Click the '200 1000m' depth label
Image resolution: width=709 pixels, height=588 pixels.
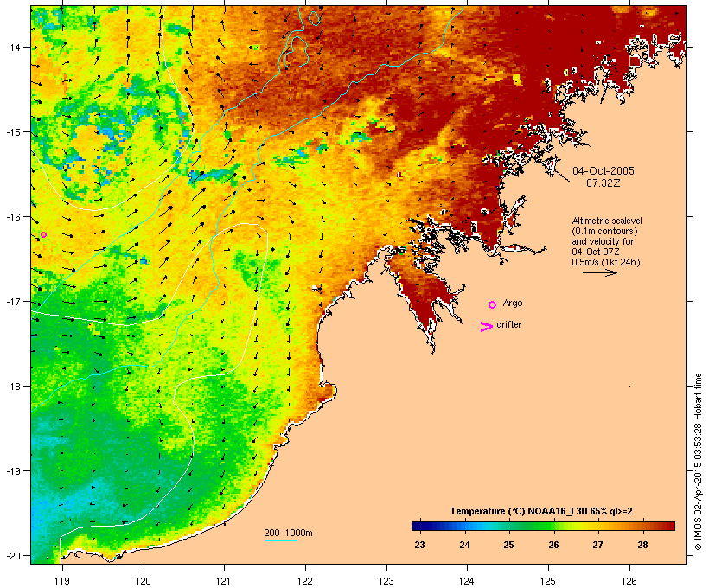[x=288, y=533]
